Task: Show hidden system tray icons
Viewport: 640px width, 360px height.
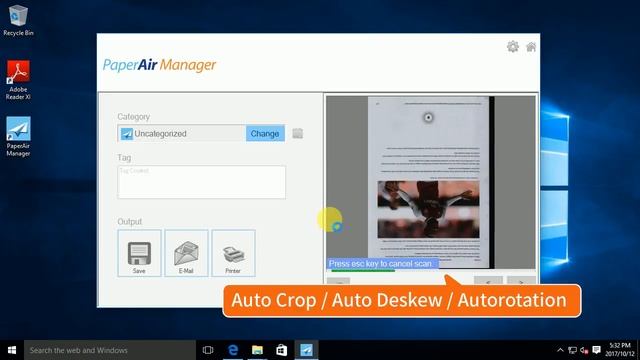Action: pos(560,350)
